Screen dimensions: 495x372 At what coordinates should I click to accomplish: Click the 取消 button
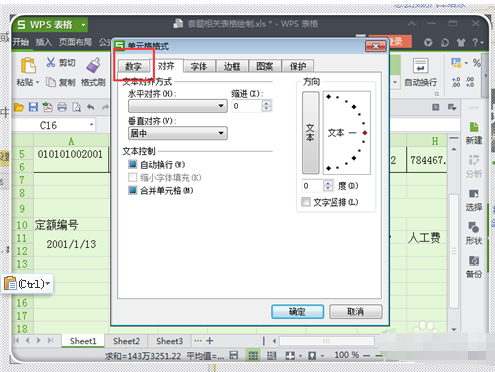pyautogui.click(x=355, y=312)
